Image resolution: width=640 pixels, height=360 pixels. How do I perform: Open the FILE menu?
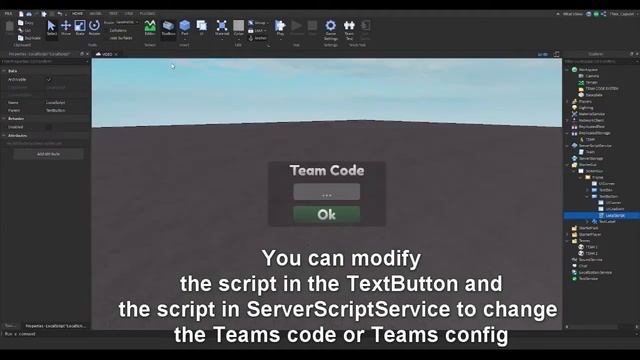(x=8, y=13)
